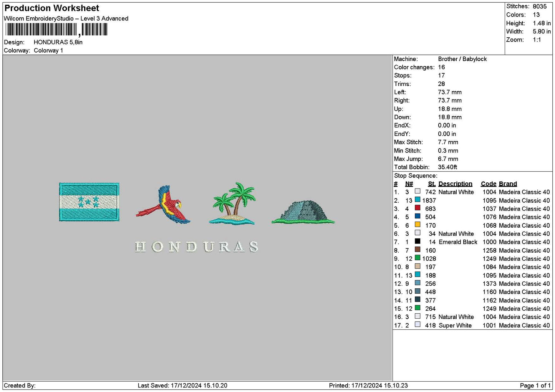Click the stitch count 683 in stop 3
This screenshot has height=392, width=555.
click(430, 209)
